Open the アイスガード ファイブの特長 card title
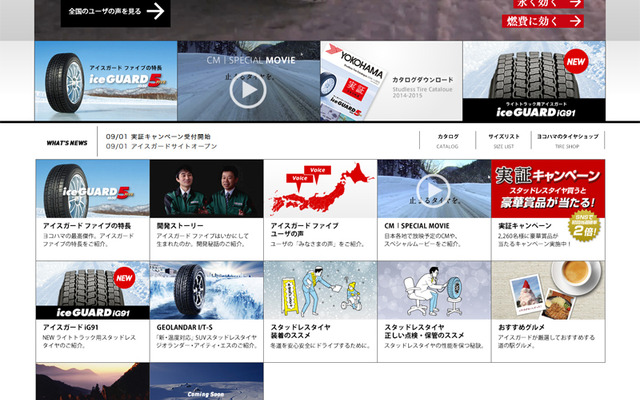640x400 pixels. point(87,226)
